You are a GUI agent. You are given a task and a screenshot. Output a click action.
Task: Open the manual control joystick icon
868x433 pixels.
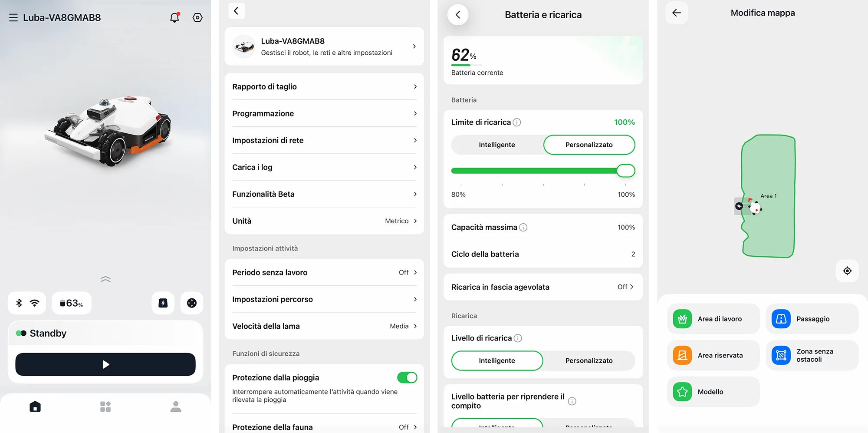click(x=192, y=303)
